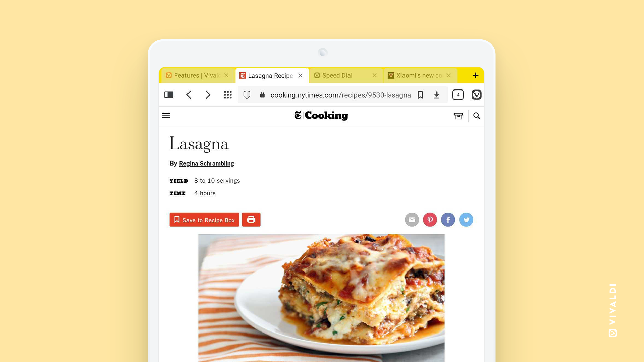
Task: Click the address bar URL field
Action: (x=340, y=95)
